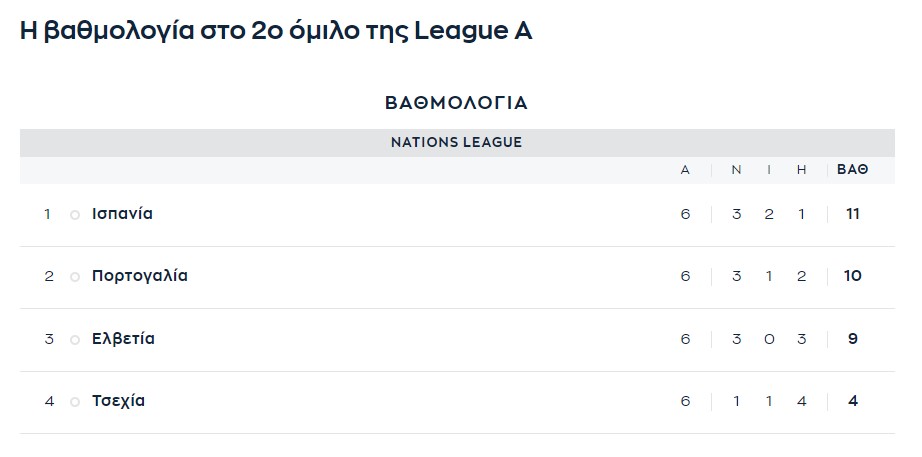Click the Α matches column header
922x457 pixels.
pos(685,170)
